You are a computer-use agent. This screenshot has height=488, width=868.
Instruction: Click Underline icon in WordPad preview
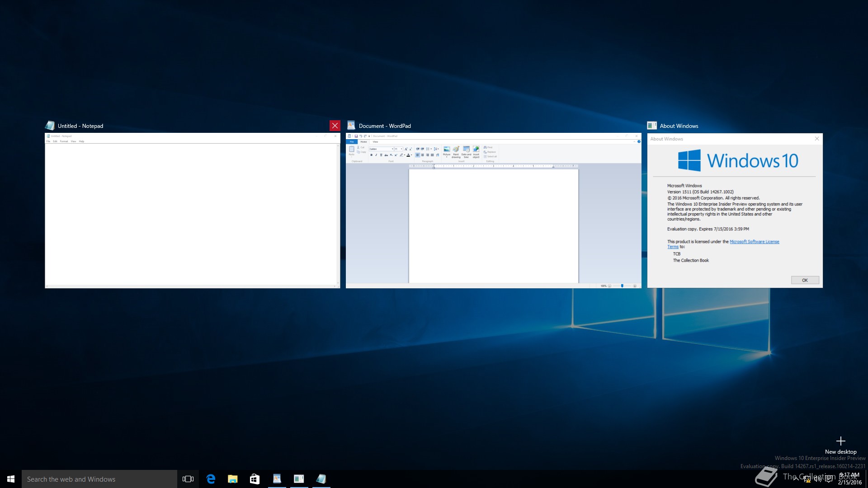381,155
